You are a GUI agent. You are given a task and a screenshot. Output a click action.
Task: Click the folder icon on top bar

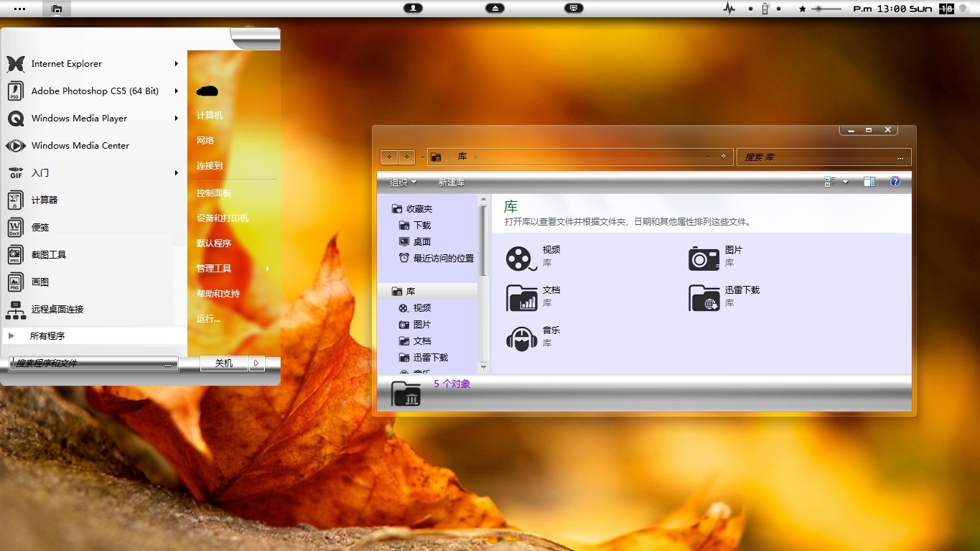pos(57,9)
